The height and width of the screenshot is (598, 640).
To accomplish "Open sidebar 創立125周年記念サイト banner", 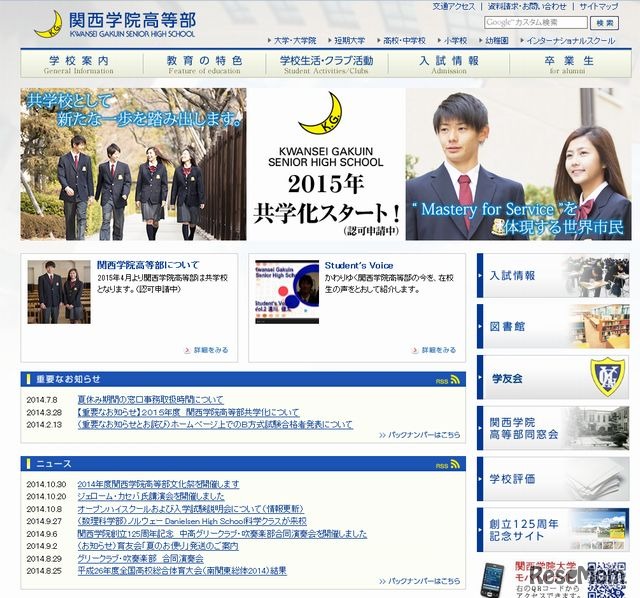I will point(553,530).
